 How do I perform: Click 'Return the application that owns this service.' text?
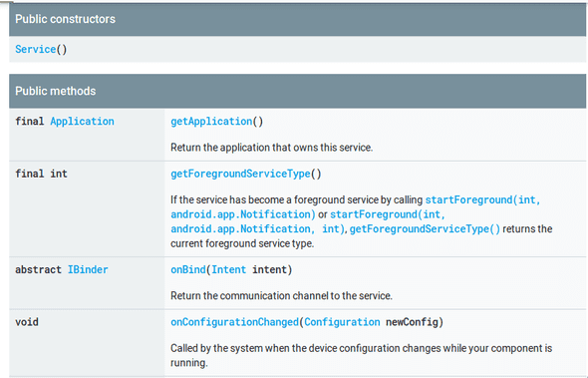pyautogui.click(x=271, y=148)
